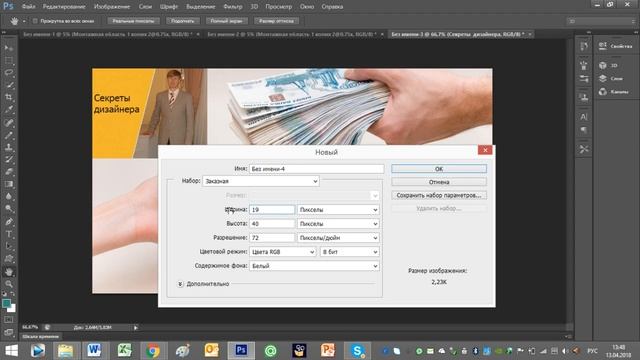Click the 'Подогнать' button
Viewport: 640px width, 360px height.
(182, 21)
